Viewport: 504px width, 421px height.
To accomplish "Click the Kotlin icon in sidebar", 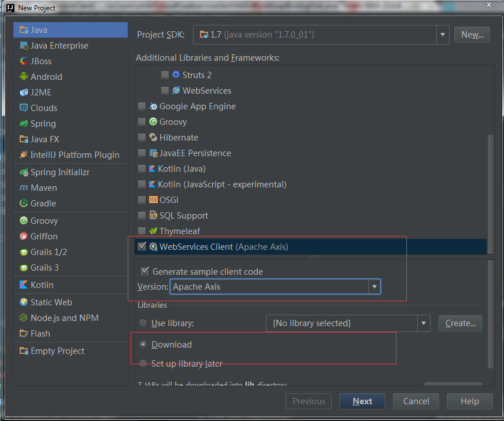I will point(24,285).
